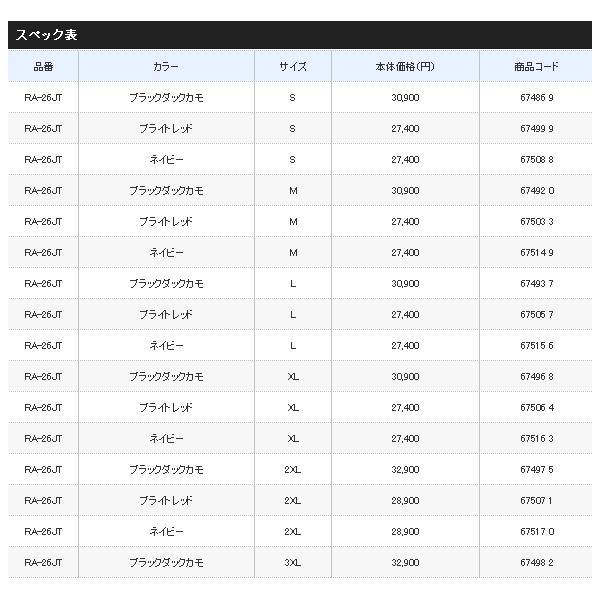Select product code 67486 9
This screenshot has height=600, width=600.
(x=536, y=98)
